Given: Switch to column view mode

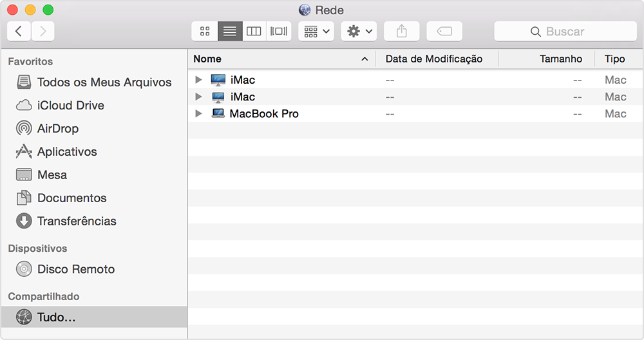Looking at the screenshot, I should (x=254, y=31).
